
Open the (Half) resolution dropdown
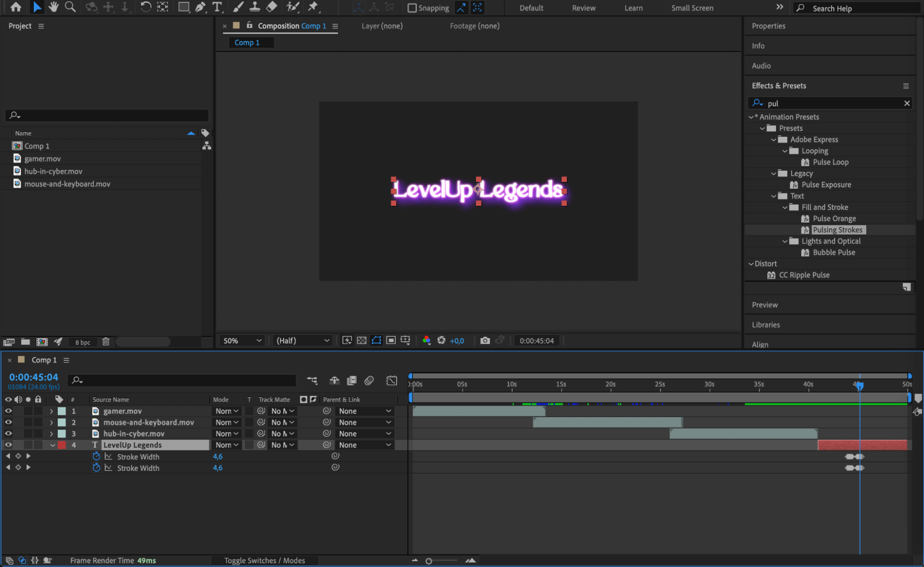pos(303,341)
